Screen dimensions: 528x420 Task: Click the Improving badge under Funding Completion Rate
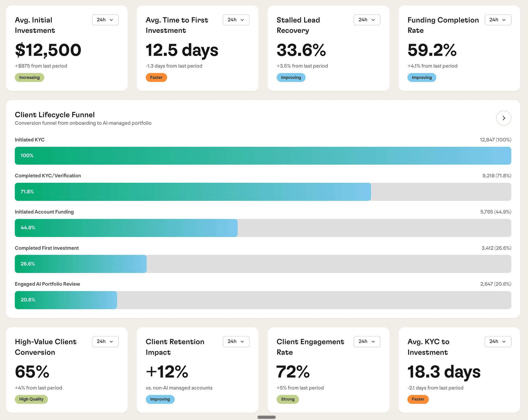click(x=422, y=77)
